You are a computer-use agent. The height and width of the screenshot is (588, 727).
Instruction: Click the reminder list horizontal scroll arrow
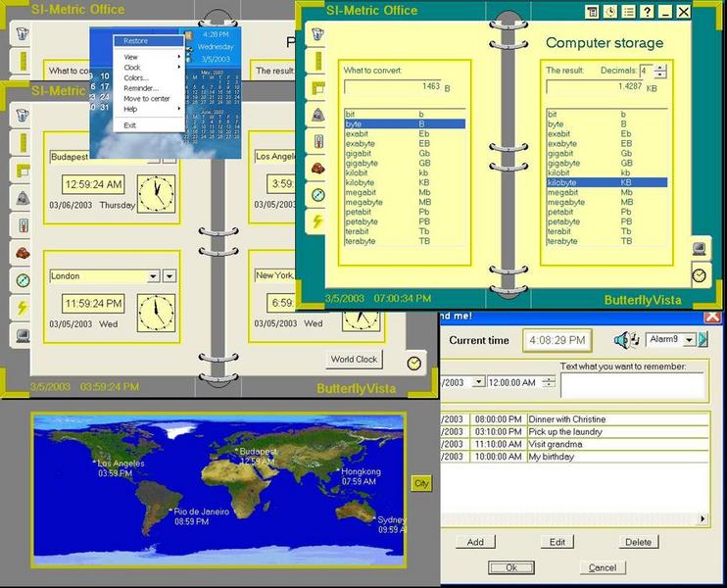coord(703,518)
